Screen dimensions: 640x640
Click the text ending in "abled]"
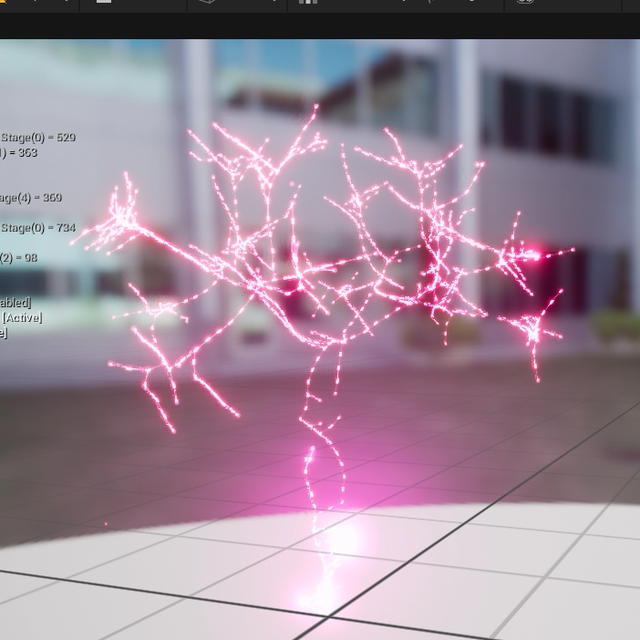pyautogui.click(x=15, y=302)
